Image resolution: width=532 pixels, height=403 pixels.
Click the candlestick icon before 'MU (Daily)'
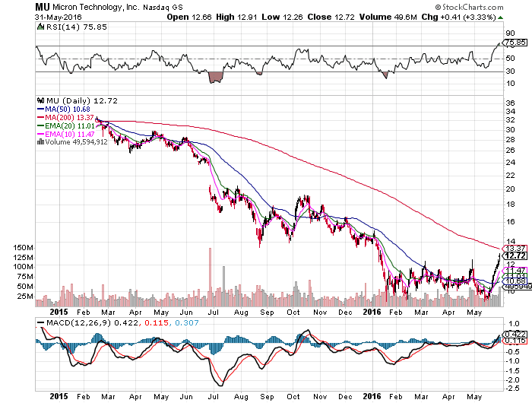click(41, 100)
